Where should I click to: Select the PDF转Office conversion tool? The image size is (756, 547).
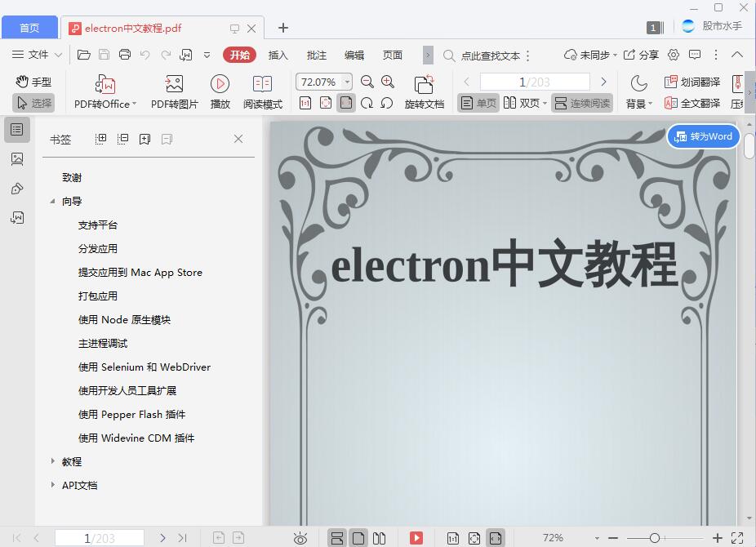[x=104, y=90]
